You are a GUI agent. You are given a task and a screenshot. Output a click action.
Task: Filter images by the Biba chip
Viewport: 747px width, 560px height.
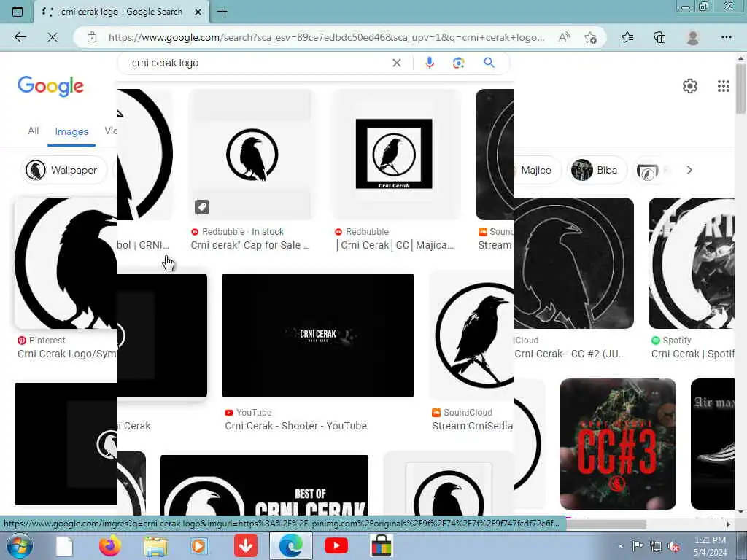[597, 170]
